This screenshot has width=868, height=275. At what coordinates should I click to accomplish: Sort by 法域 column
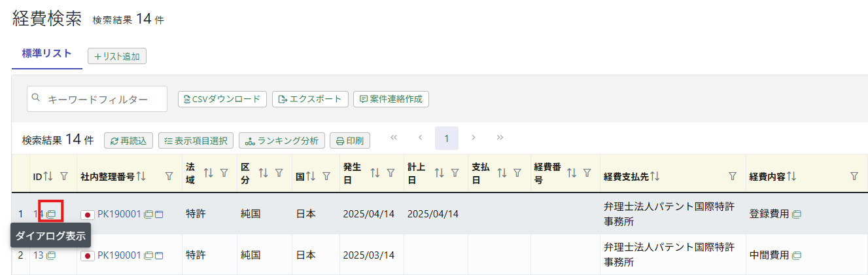click(x=209, y=173)
